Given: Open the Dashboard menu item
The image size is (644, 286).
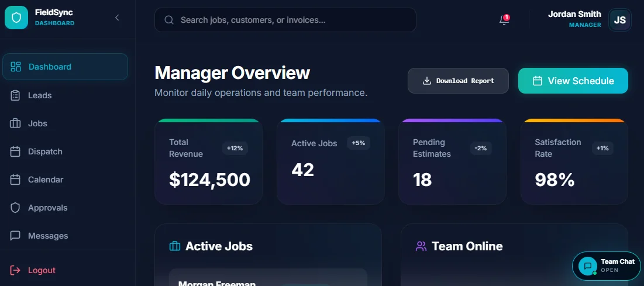Looking at the screenshot, I should click(66, 67).
